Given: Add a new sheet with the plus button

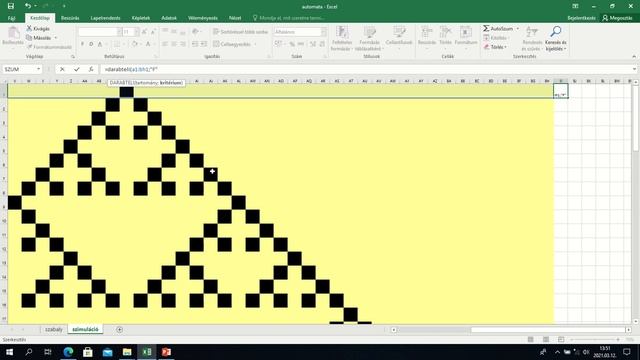Looking at the screenshot, I should click(x=119, y=329).
